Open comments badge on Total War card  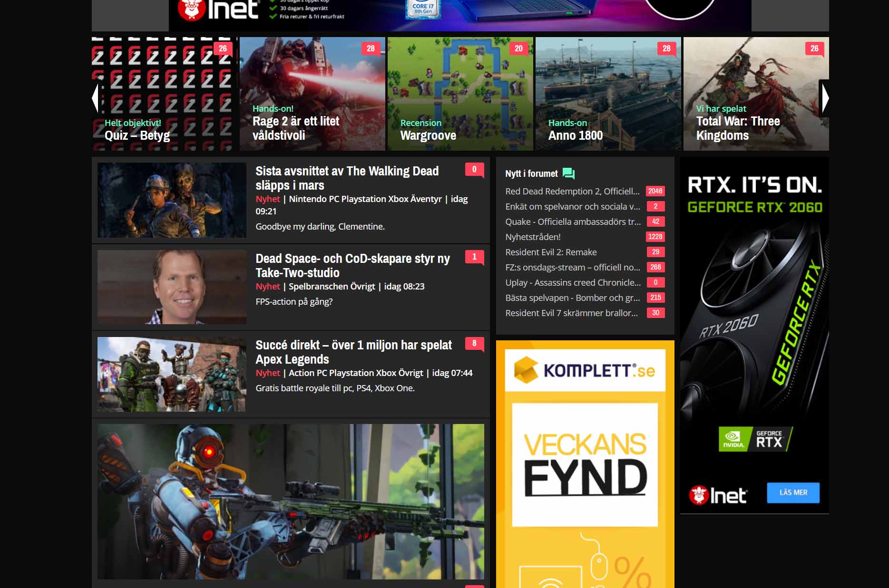click(x=814, y=48)
